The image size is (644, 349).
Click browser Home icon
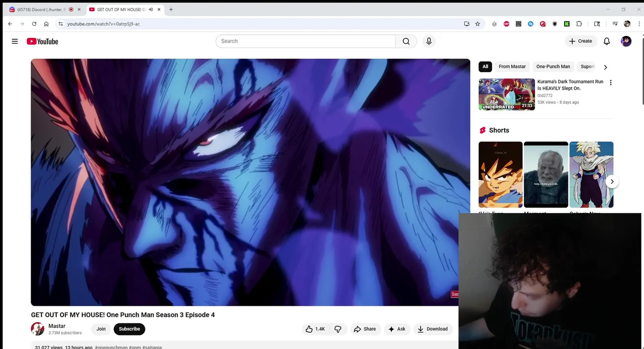(46, 24)
